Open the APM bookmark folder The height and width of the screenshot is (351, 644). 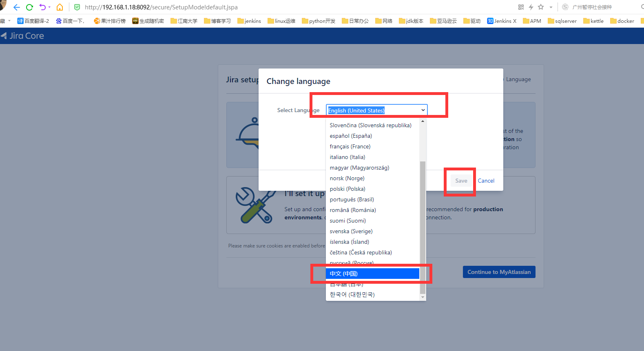point(532,21)
